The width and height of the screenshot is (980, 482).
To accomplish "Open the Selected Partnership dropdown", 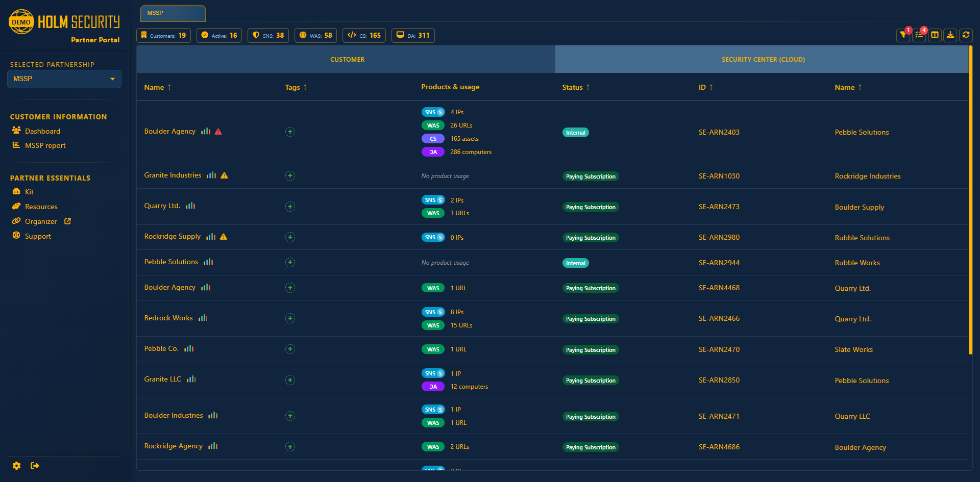I will [64, 79].
